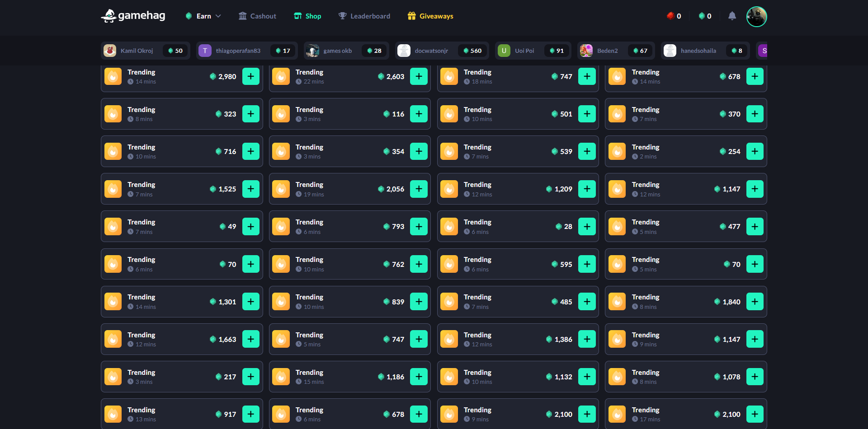
Task: Open the Leaderboard page
Action: [364, 16]
